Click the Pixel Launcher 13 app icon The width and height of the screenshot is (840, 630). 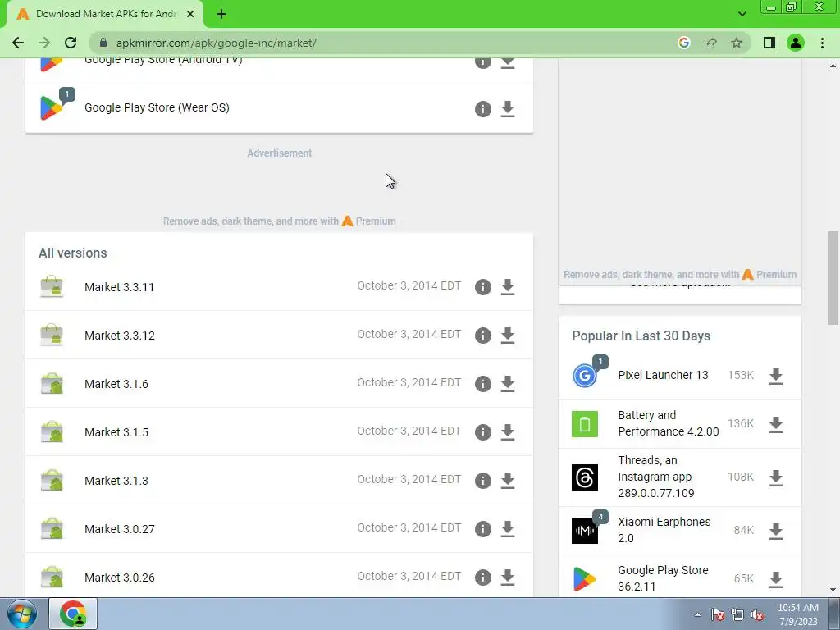584,376
